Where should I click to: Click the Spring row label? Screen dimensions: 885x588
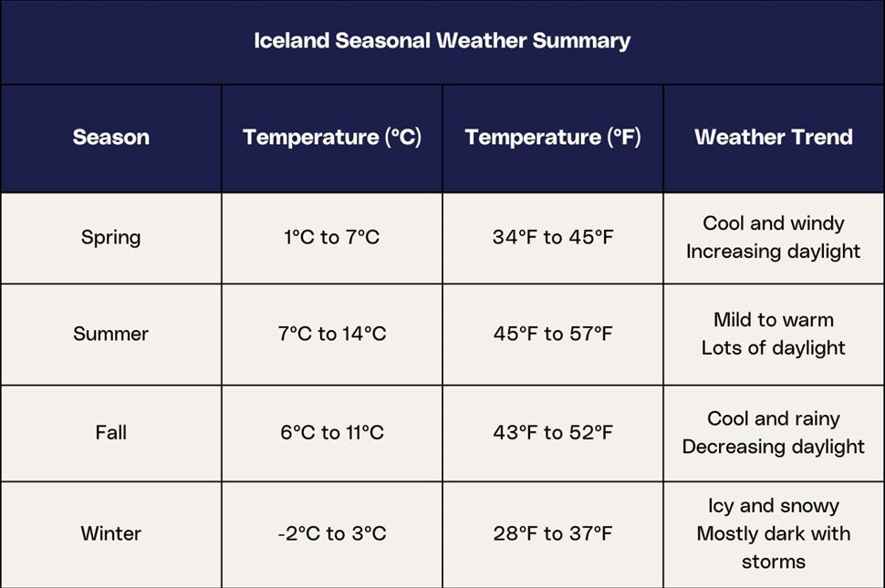[110, 238]
